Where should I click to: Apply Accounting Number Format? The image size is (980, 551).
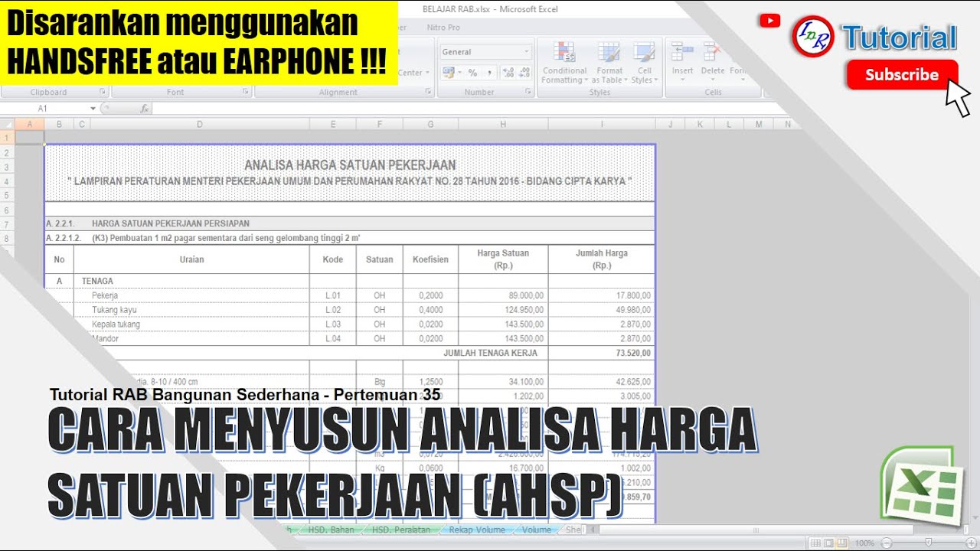[448, 73]
